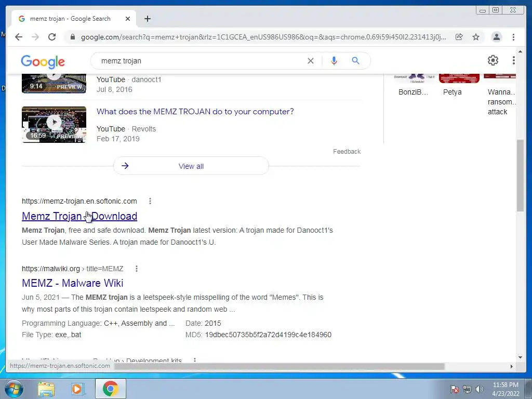Click the scroll-down arrow

(520, 357)
